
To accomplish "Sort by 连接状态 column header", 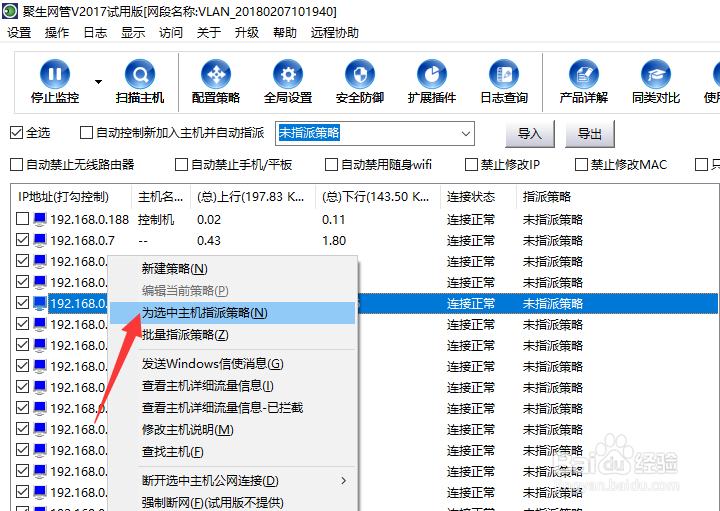I will point(478,197).
